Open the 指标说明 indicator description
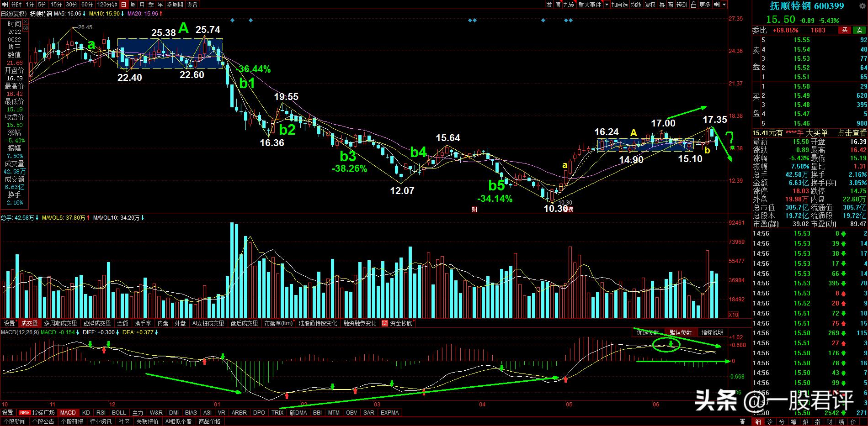Image resolution: width=868 pixels, height=426 pixels. point(712,332)
